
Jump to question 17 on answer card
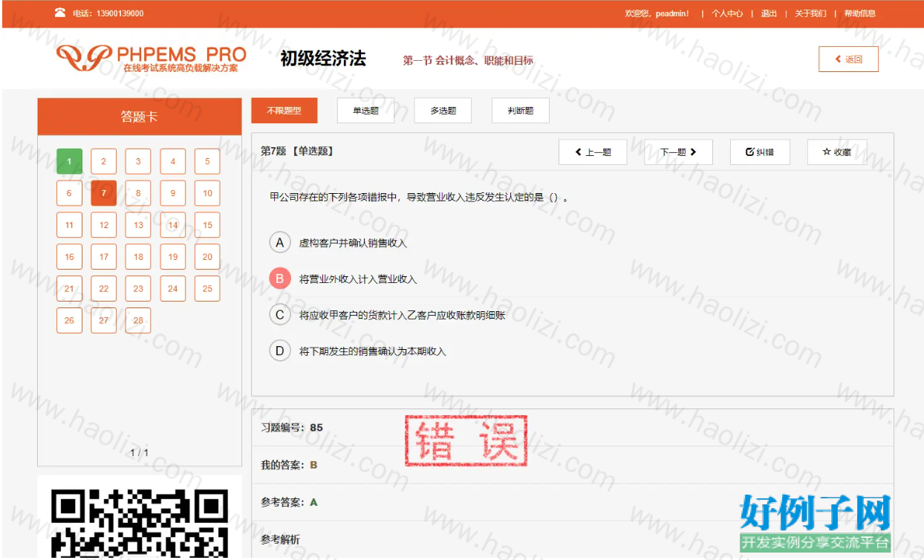[x=104, y=257]
